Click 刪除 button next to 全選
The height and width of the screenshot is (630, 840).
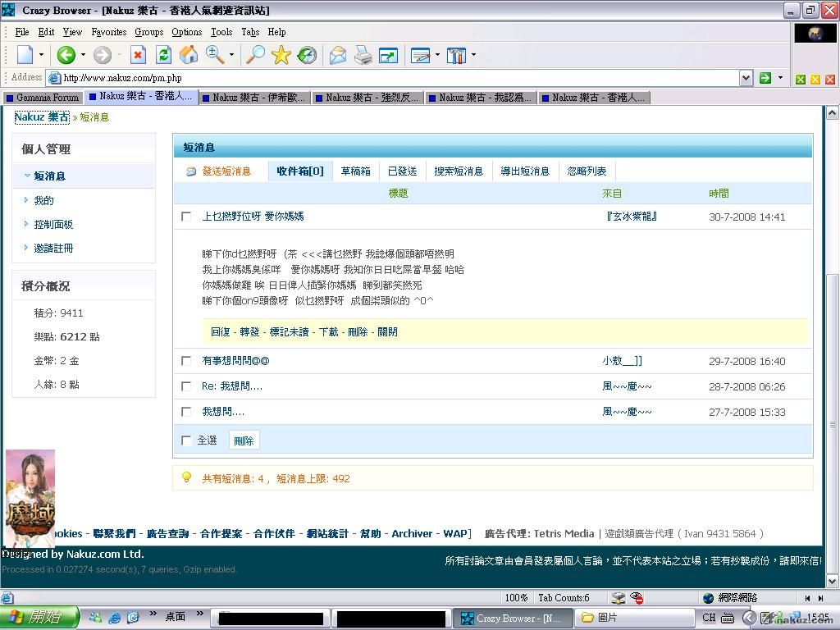tap(244, 441)
